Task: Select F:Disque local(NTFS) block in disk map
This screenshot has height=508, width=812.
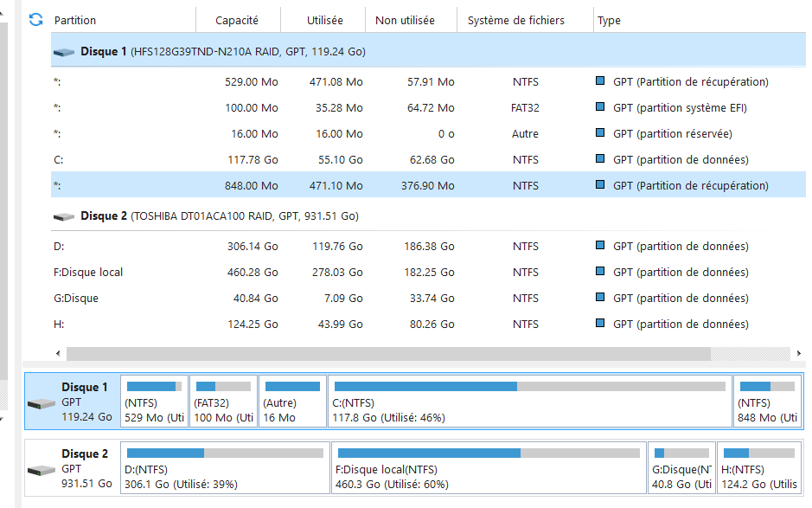Action: click(x=489, y=468)
